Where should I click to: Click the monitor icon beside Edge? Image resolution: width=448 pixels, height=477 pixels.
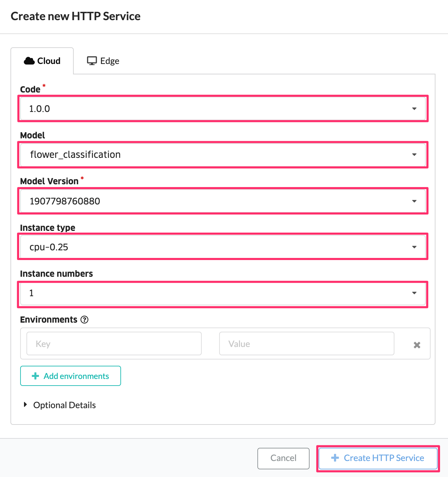pyautogui.click(x=92, y=61)
